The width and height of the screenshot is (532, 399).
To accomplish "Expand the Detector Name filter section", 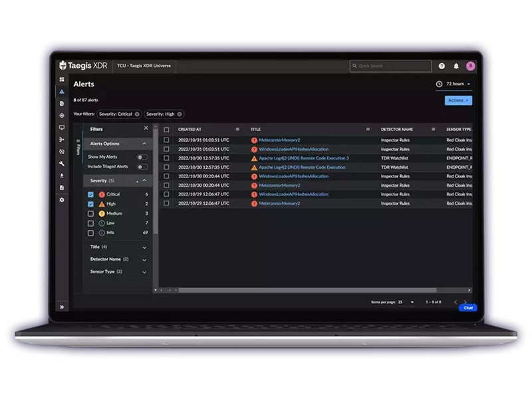I will [144, 259].
